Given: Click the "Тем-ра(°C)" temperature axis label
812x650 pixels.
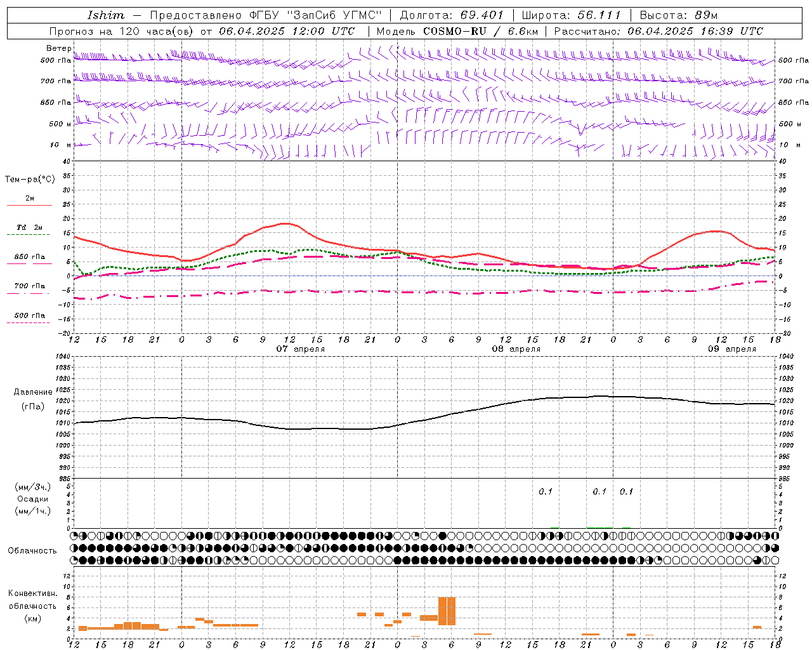Looking at the screenshot, I should [x=30, y=180].
